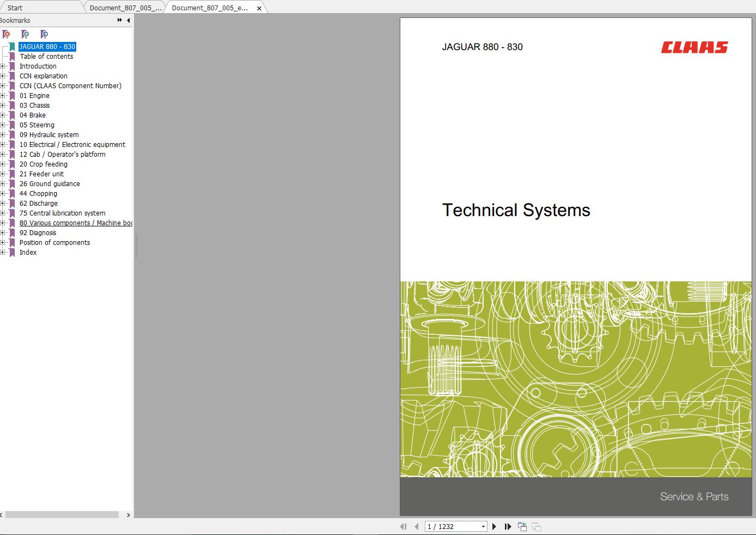Collapse the Bookmarks panel with left arrow

(x=129, y=20)
